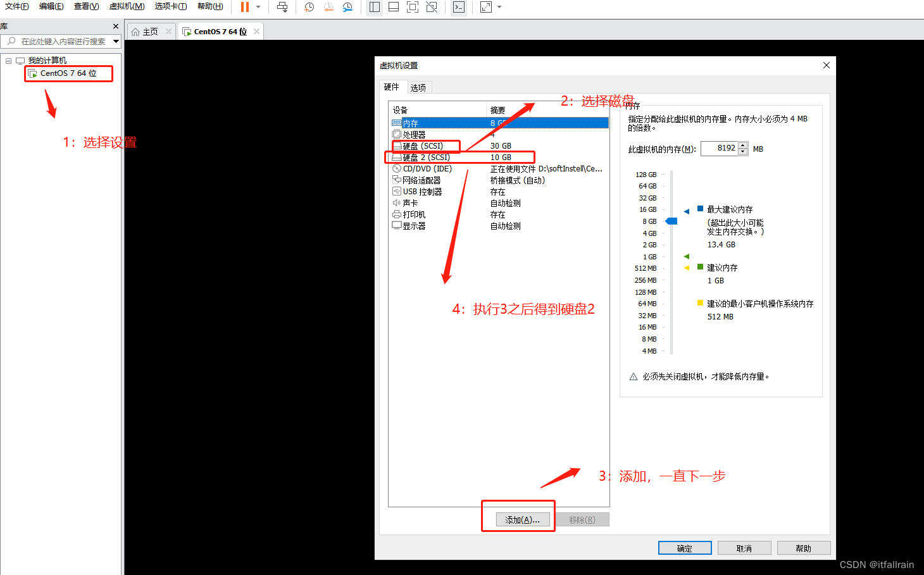The image size is (924, 575).
Task: Select the 硬盘 (SCSI) 30 GB row
Action: [x=499, y=145]
